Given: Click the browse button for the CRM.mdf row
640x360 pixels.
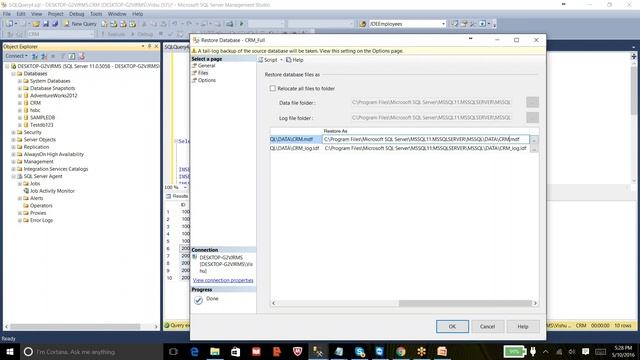Looking at the screenshot, I should pos(534,140).
